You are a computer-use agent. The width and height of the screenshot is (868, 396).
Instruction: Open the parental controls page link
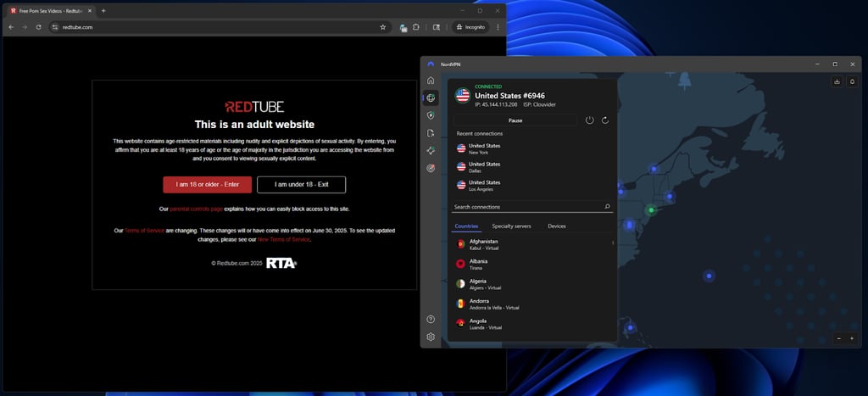point(196,209)
